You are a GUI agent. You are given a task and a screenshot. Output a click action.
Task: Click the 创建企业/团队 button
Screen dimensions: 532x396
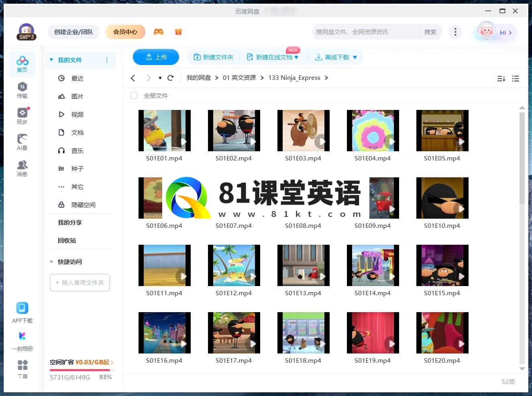click(73, 32)
